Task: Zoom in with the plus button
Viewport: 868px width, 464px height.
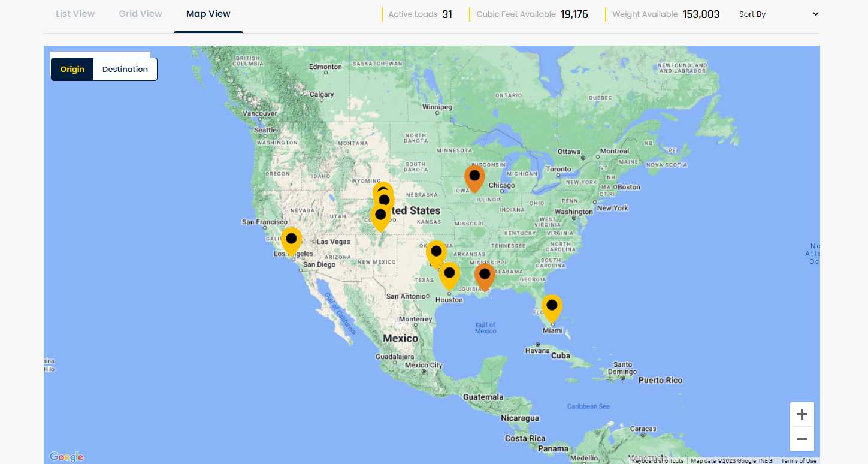Action: coord(802,414)
